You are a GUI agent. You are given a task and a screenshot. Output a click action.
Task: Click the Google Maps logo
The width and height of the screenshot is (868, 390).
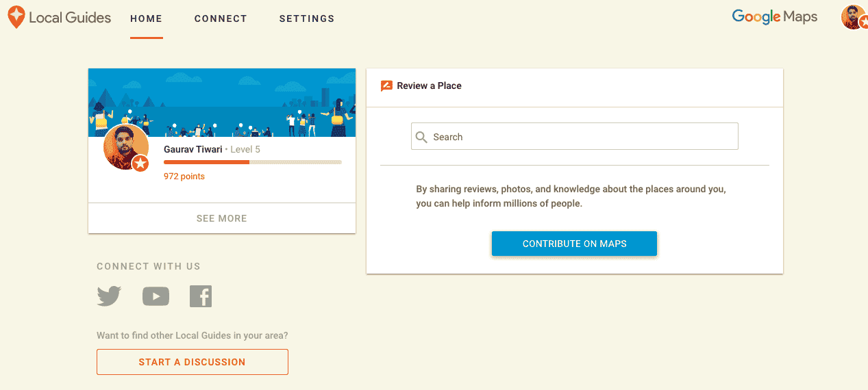tap(774, 17)
